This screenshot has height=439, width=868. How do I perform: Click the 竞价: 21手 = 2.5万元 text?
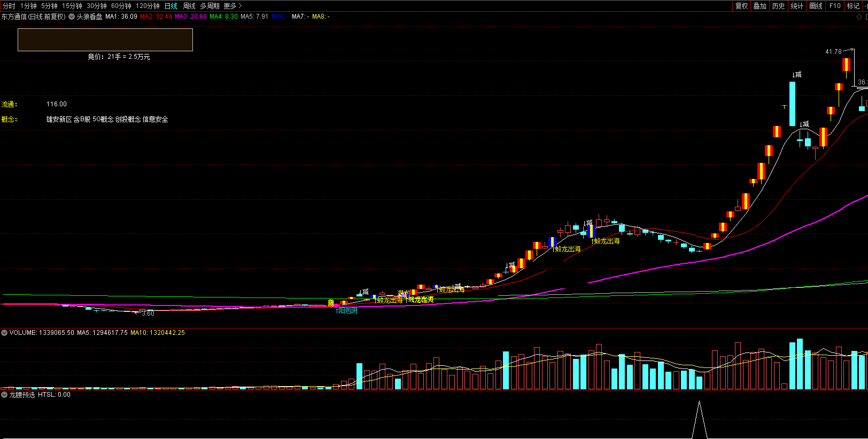point(119,57)
